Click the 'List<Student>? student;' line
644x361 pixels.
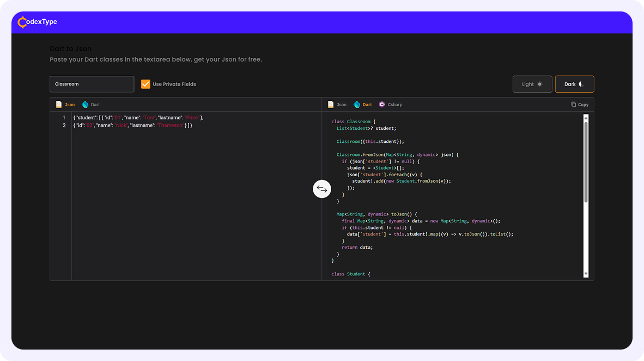(x=366, y=128)
